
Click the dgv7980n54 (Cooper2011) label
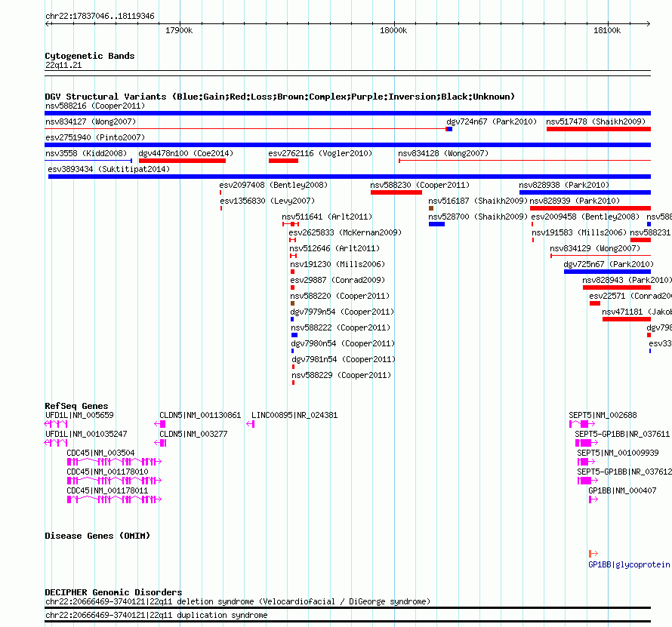coord(343,343)
